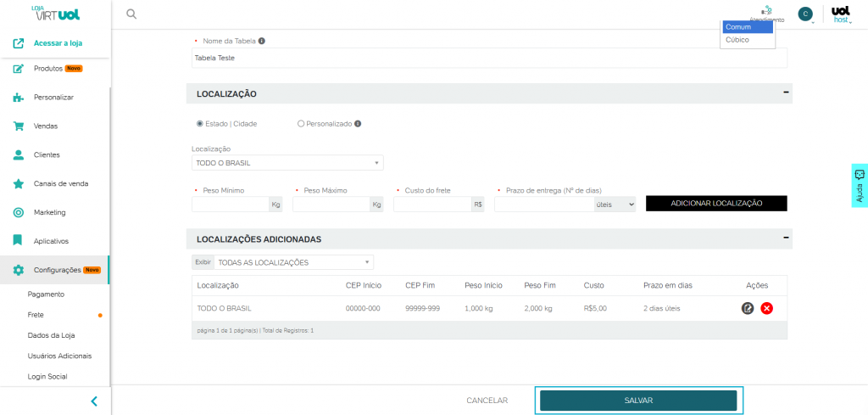
Task: Collapse the Localização section
Action: pos(786,93)
